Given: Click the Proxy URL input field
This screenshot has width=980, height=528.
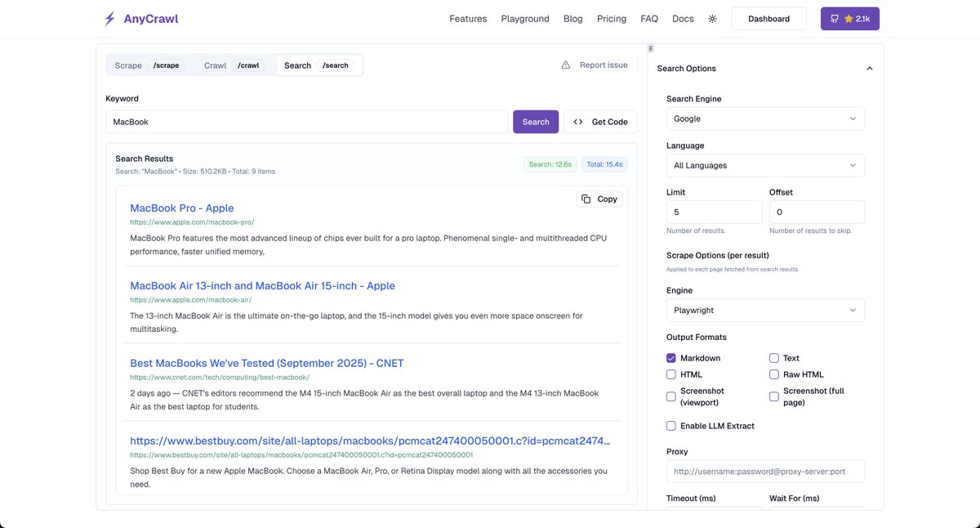Looking at the screenshot, I should (x=765, y=472).
